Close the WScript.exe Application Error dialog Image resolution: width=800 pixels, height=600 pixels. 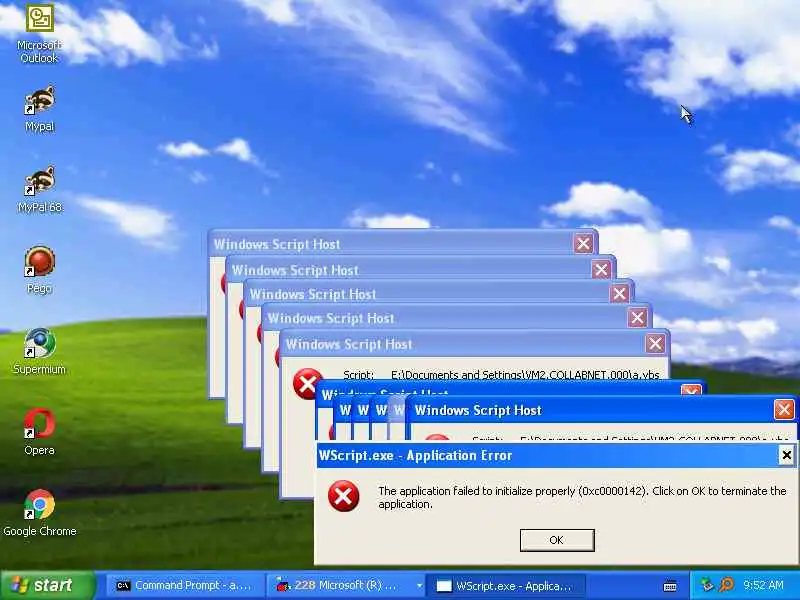click(x=786, y=455)
